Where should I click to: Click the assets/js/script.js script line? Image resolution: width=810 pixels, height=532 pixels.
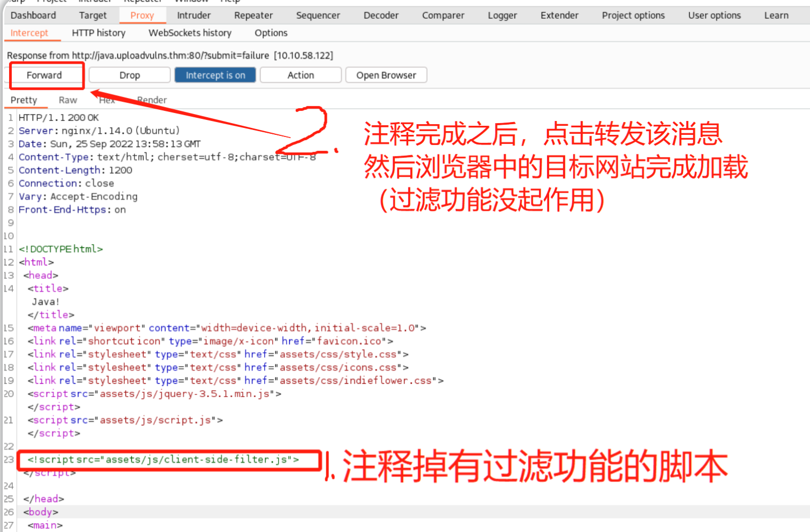click(125, 420)
